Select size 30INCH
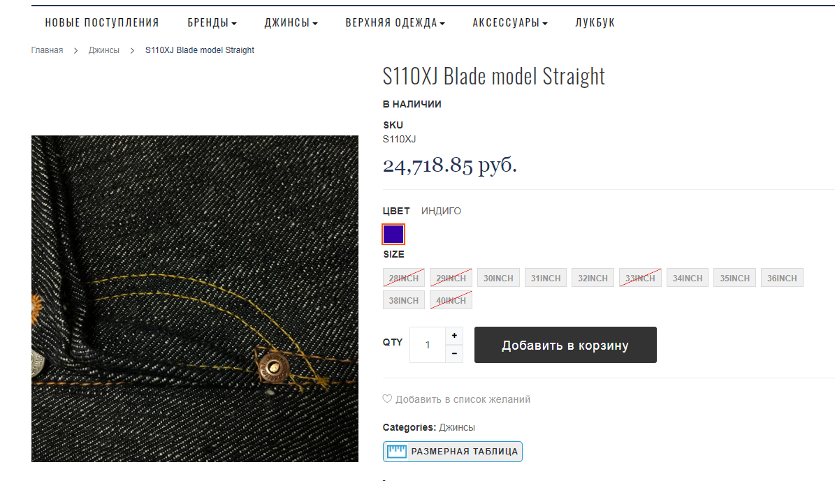The image size is (835, 504). [x=498, y=278]
